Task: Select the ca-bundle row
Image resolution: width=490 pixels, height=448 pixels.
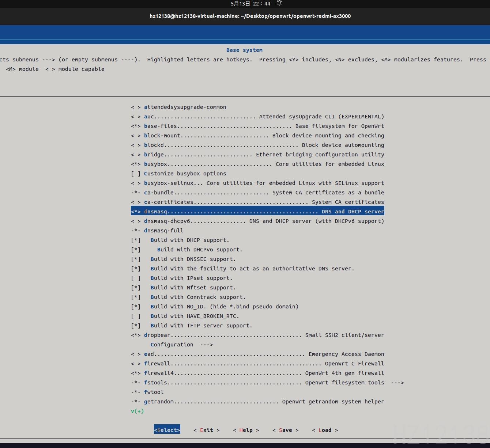Action: coord(257,193)
